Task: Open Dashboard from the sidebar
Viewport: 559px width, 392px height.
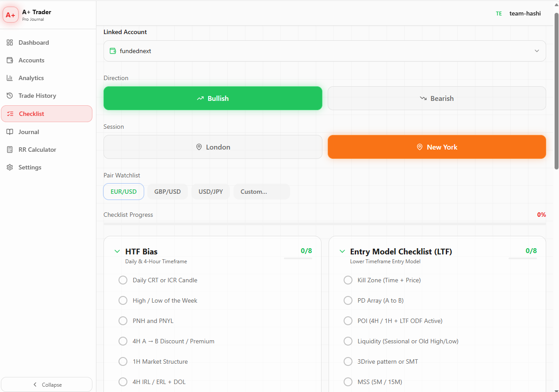Action: (x=46, y=42)
